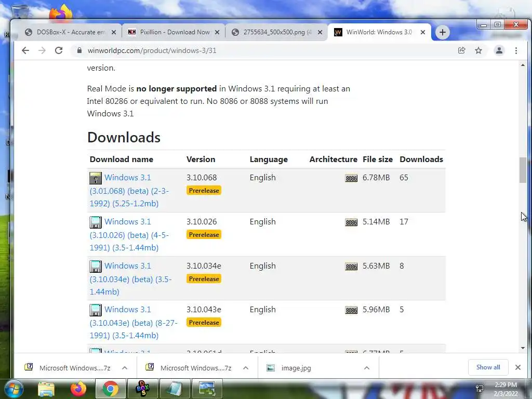
Task: Click Prerelease badge for version 3.10.026
Action: point(204,234)
